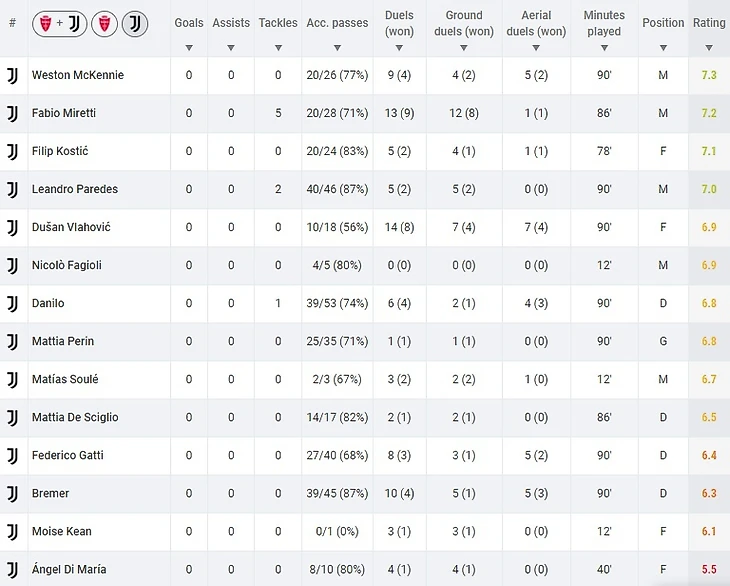Filter players by the red Monza crest
Viewport: 730px width, 586px height.
pyautogui.click(x=104, y=24)
